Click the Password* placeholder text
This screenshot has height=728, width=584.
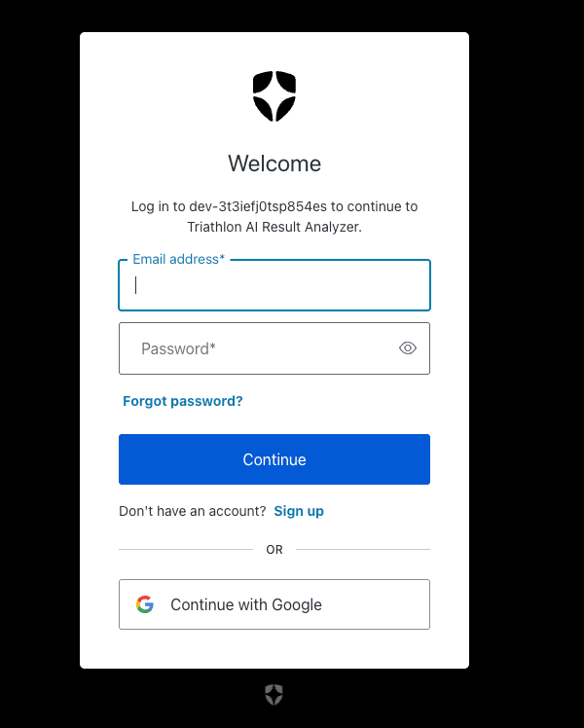coord(178,348)
